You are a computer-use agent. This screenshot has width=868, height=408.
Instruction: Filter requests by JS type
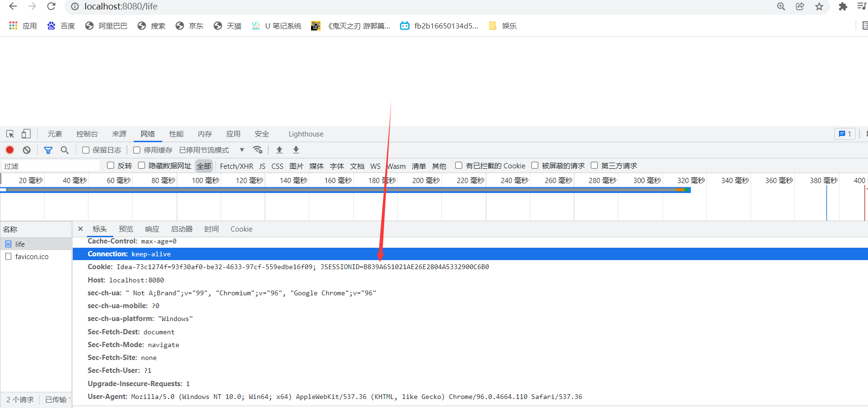263,166
